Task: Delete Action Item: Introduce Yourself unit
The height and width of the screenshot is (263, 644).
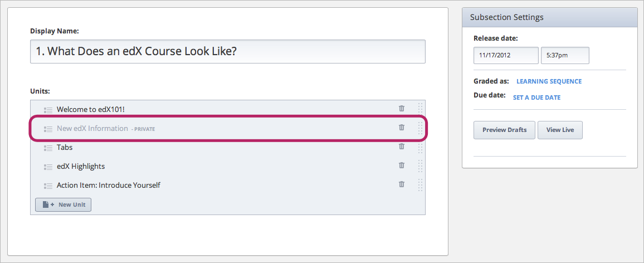Action: pos(401,184)
